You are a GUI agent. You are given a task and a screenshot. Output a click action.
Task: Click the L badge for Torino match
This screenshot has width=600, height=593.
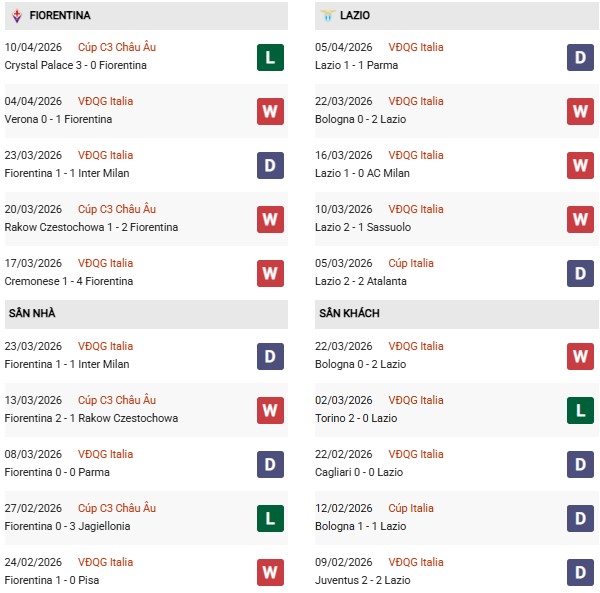click(x=581, y=410)
